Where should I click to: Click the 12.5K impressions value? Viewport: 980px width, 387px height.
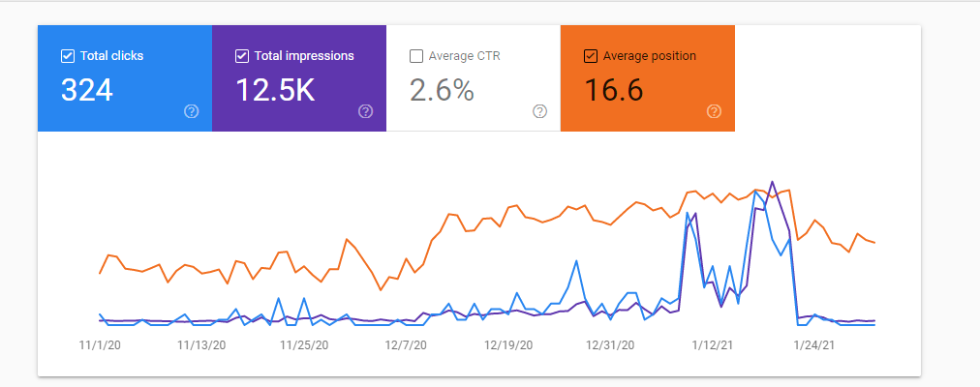pyautogui.click(x=275, y=91)
